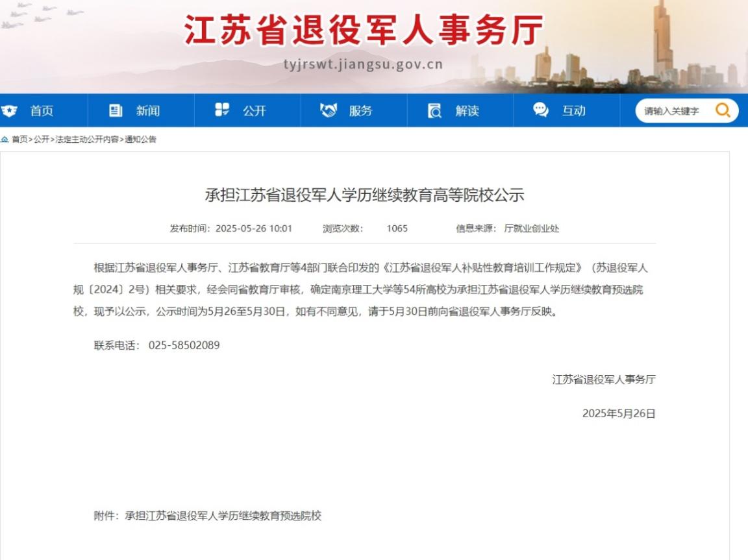Select the 通知公告 breadcrumb link
The image size is (748, 560).
[x=140, y=140]
